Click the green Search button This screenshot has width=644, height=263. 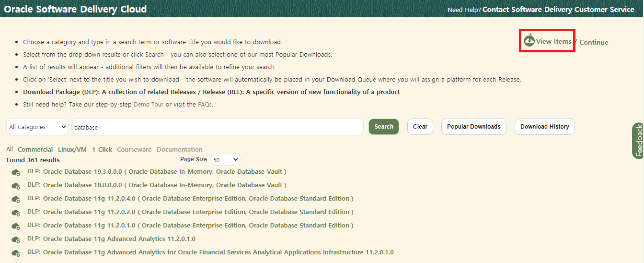coord(384,127)
